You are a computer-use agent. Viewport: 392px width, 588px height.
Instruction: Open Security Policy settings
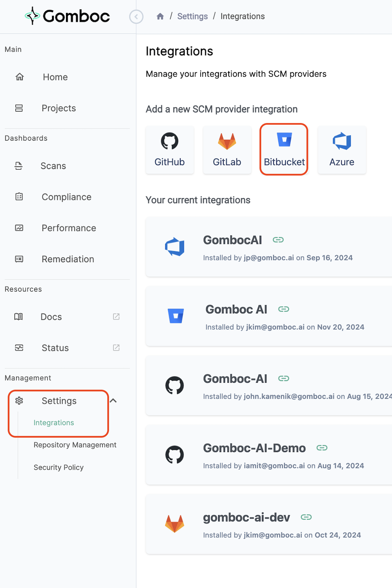(x=59, y=467)
